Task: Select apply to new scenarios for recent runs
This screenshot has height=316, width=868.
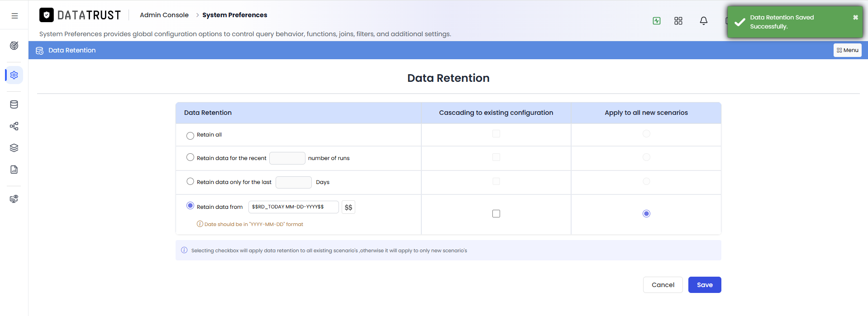Action: [x=646, y=157]
